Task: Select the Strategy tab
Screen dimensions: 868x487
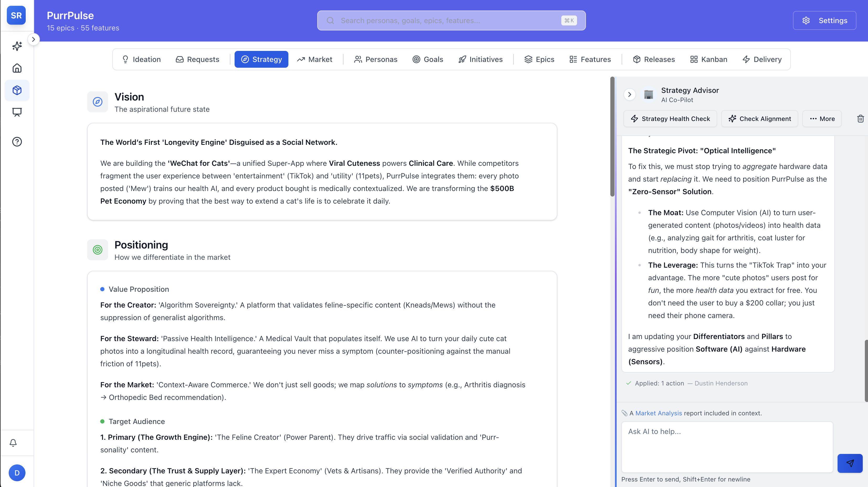Action: tap(262, 59)
